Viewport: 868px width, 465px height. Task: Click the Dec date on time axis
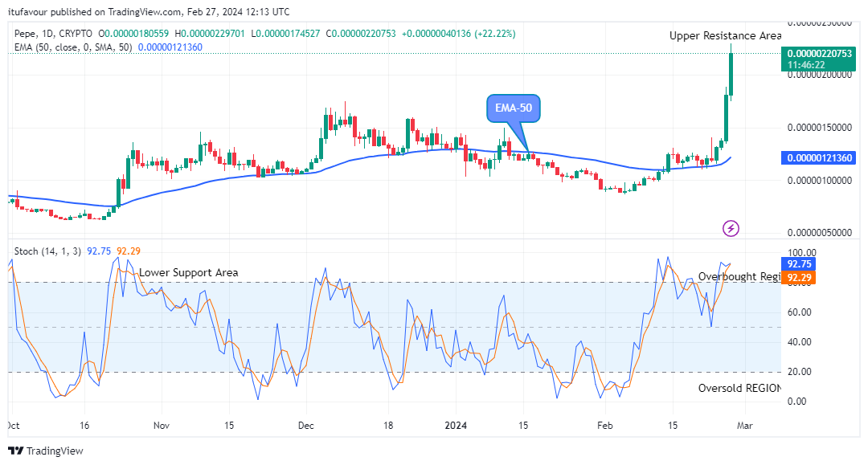305,425
